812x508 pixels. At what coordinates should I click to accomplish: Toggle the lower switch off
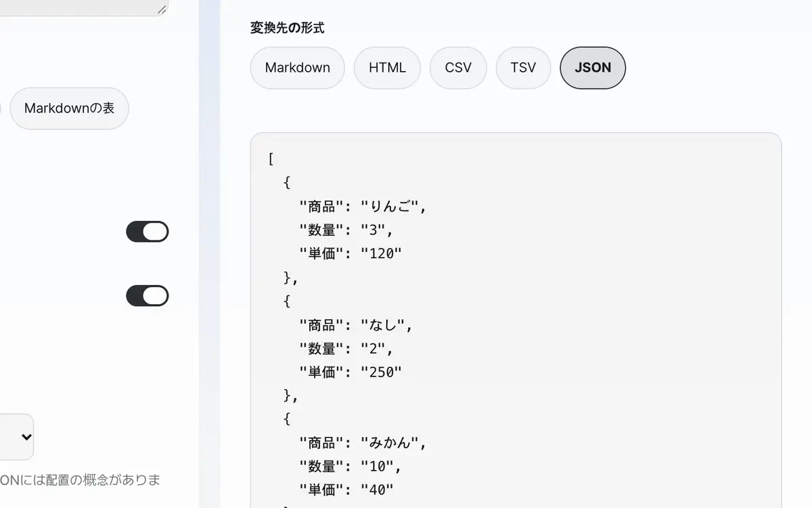click(147, 296)
